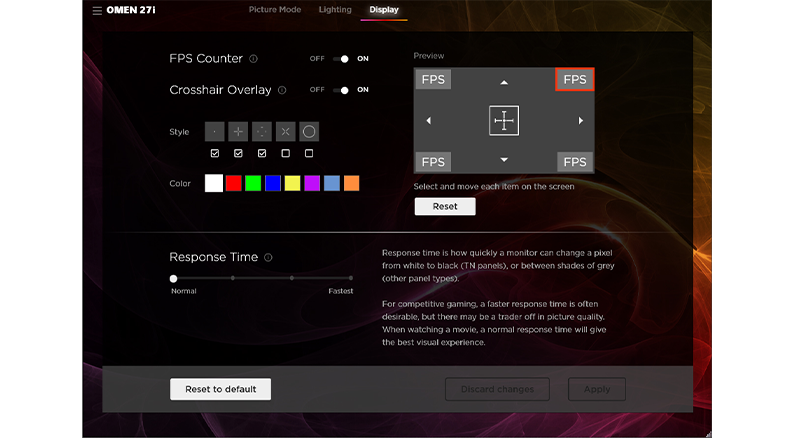Pick the white crosshair color
This screenshot has width=795, height=438.
point(214,183)
